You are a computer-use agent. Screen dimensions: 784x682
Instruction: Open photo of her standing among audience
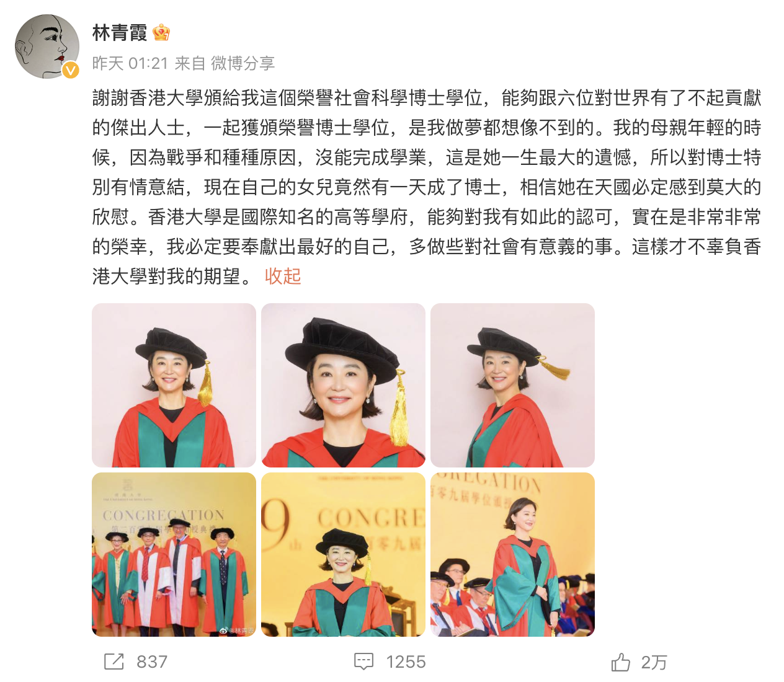[x=512, y=554]
